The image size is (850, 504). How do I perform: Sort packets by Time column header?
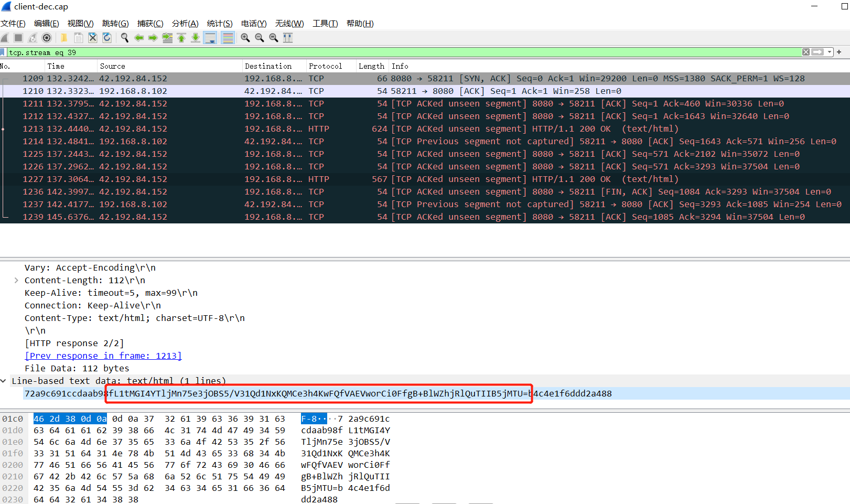[x=70, y=66]
